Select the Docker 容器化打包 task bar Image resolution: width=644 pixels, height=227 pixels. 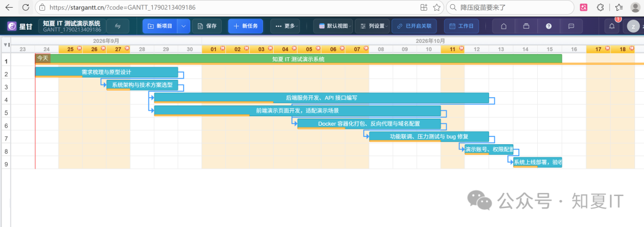(369, 123)
